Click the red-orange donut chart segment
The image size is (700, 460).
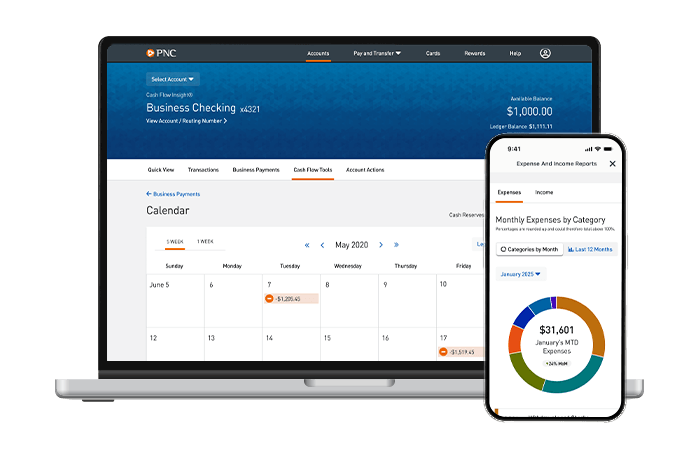tap(515, 339)
